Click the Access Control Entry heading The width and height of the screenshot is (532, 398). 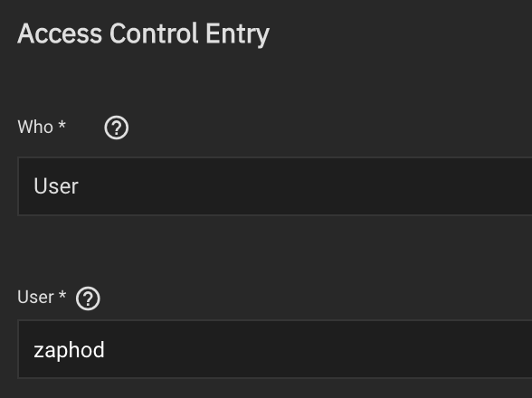click(144, 34)
